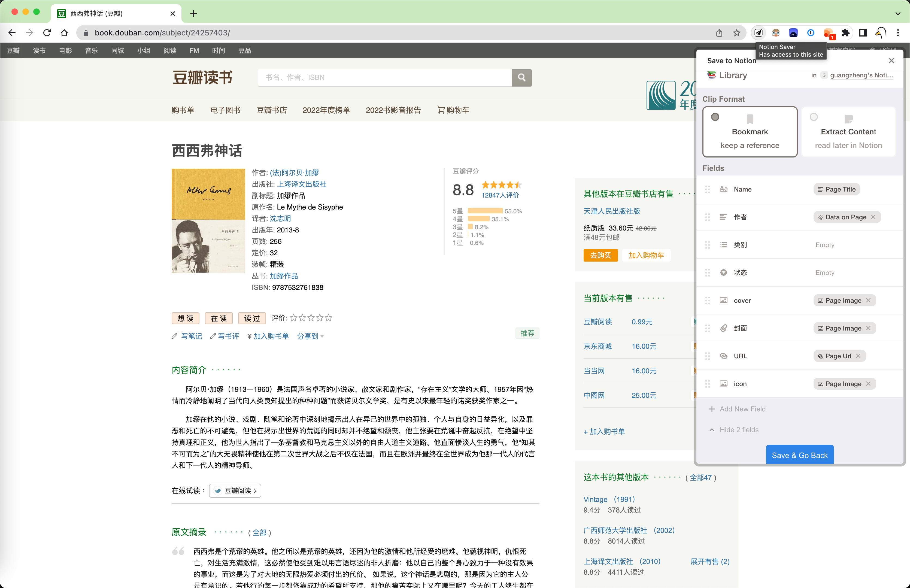Image resolution: width=910 pixels, height=588 pixels.
Task: Remove Page Image from 封面 field
Action: (x=868, y=328)
